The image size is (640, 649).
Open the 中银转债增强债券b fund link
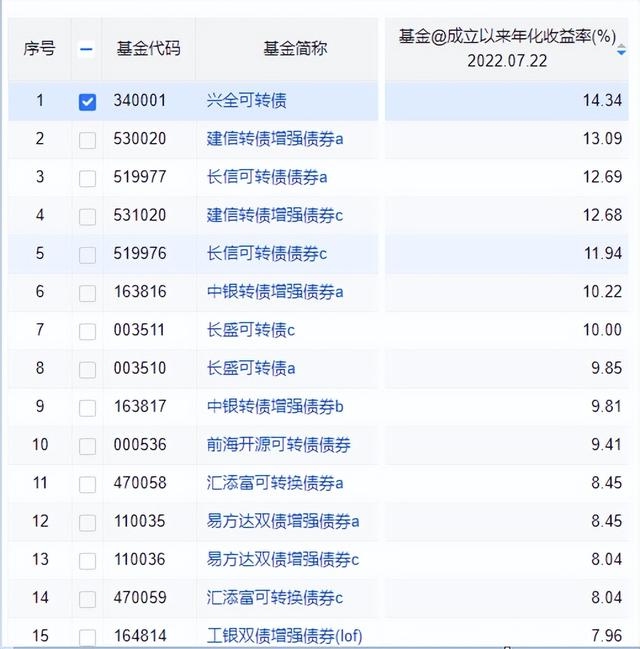(x=275, y=406)
